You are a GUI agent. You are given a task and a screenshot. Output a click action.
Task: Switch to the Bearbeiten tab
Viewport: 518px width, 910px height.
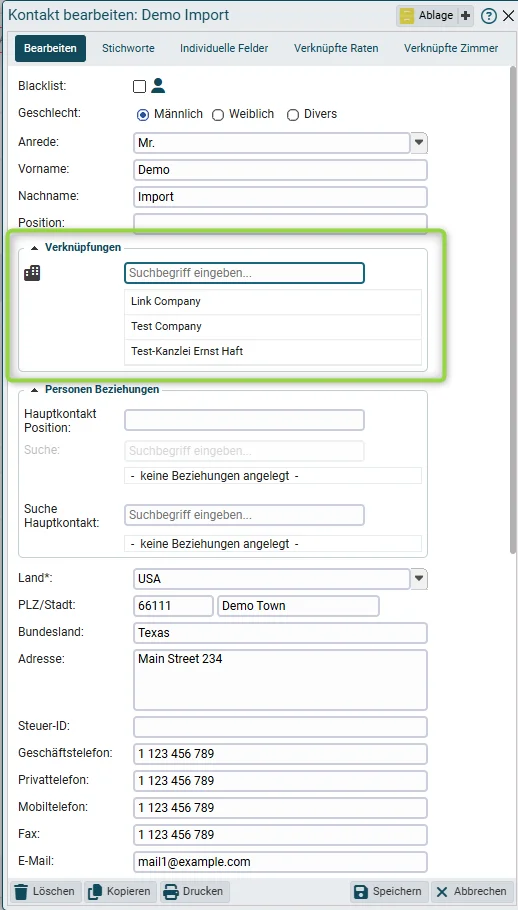tap(50, 48)
